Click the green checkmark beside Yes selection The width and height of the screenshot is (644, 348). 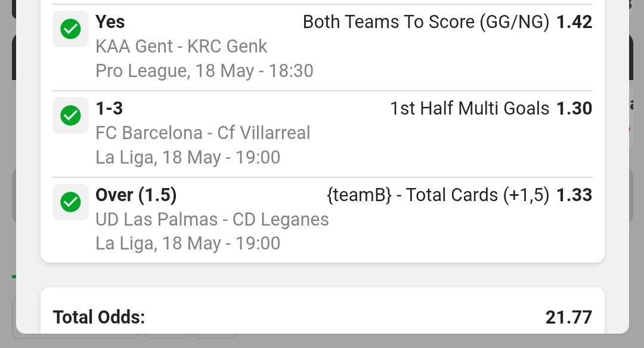(x=70, y=29)
